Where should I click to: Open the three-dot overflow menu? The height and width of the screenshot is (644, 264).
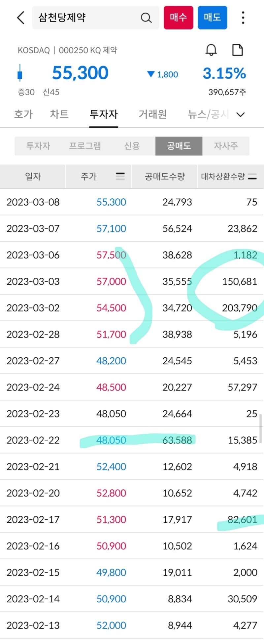pos(243,18)
